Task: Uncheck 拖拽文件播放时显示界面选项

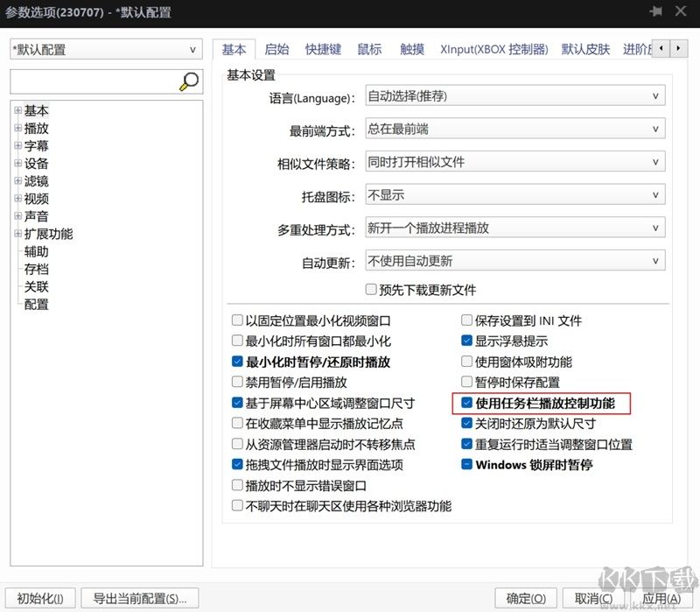Action: click(x=237, y=465)
